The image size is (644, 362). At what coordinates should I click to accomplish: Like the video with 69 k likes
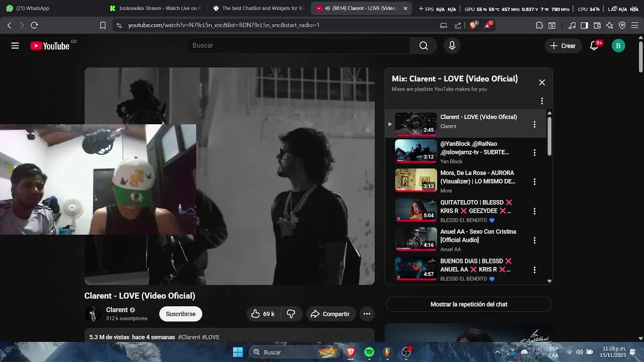click(x=263, y=314)
